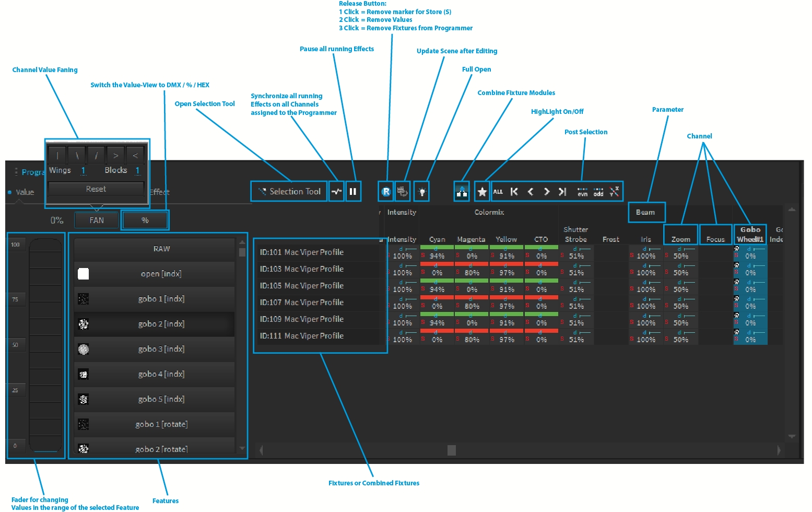This screenshot has width=812, height=512.
Task: Pause all running effects
Action: 353,192
